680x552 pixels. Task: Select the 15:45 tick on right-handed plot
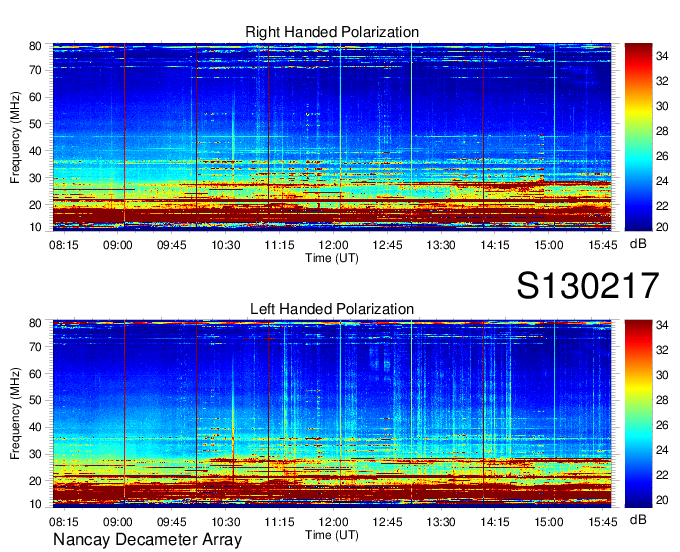click(602, 245)
